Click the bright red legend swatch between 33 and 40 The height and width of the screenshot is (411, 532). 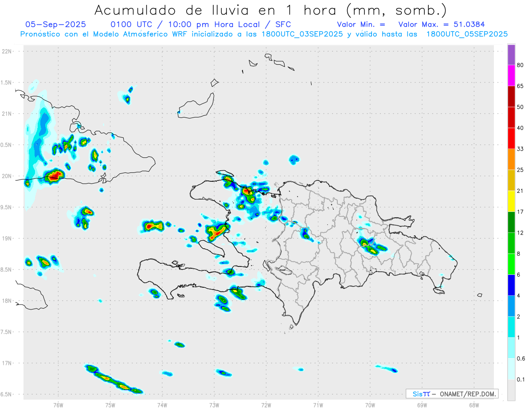pos(511,138)
